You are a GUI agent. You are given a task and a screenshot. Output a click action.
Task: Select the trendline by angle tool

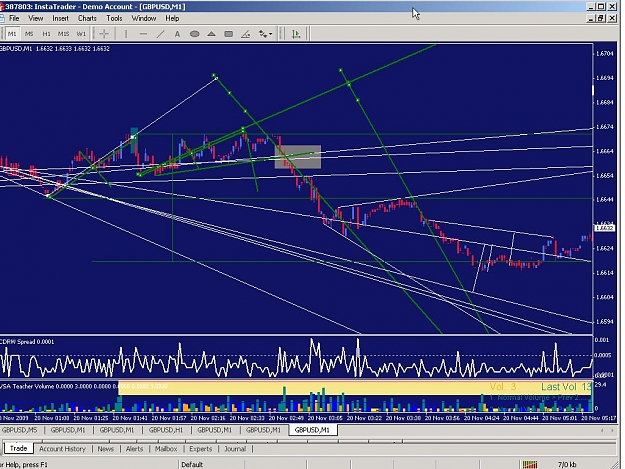coord(246,34)
